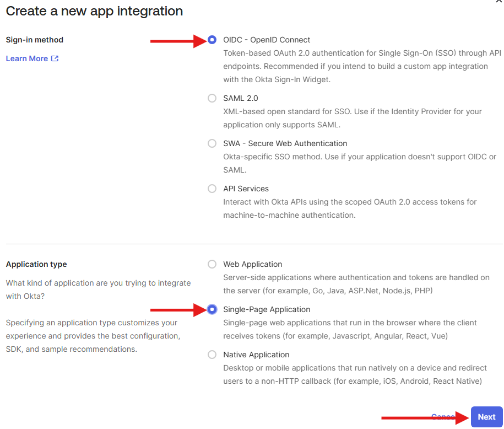Open the Learn More link

(x=26, y=58)
